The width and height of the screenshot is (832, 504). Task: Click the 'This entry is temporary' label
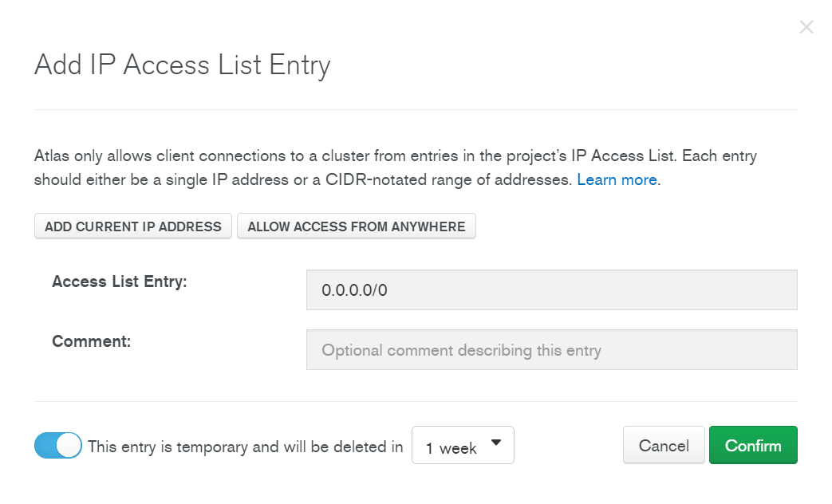pyautogui.click(x=246, y=447)
